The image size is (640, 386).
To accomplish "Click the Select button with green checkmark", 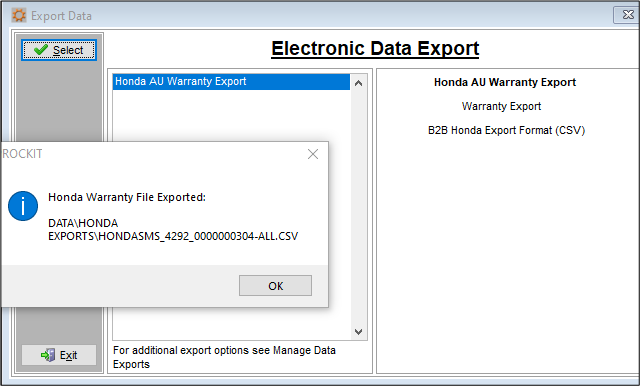I will 59,50.
